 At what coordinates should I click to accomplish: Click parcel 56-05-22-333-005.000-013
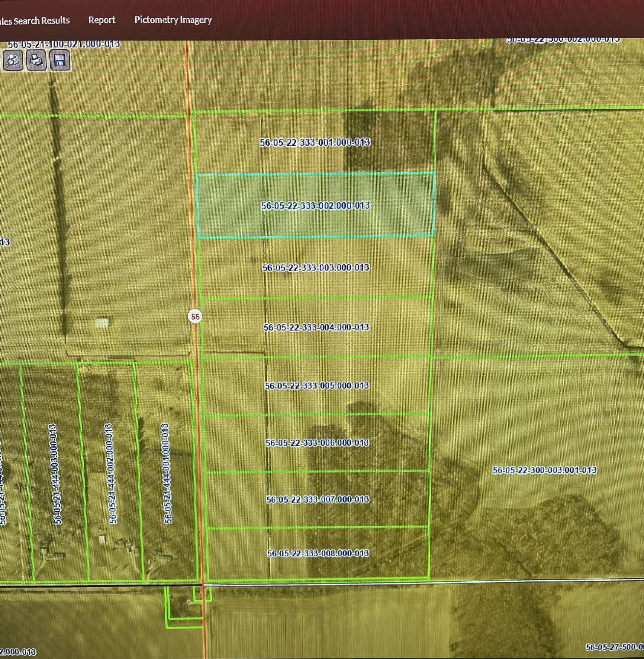tap(317, 386)
